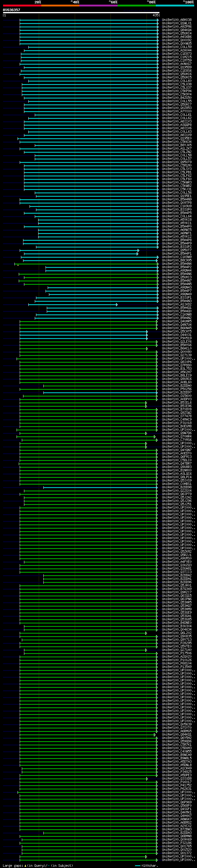Click the white query sequence bar
Viewport: 197px width, 868px height.
(81, 12)
